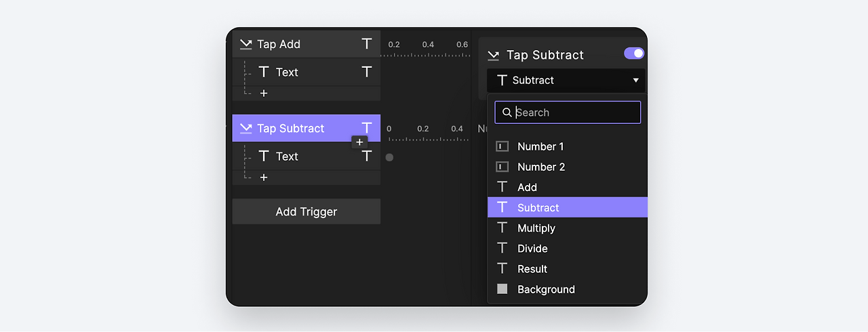The height and width of the screenshot is (332, 868).
Task: Add a response under Tap Add's Text
Action: tap(264, 94)
